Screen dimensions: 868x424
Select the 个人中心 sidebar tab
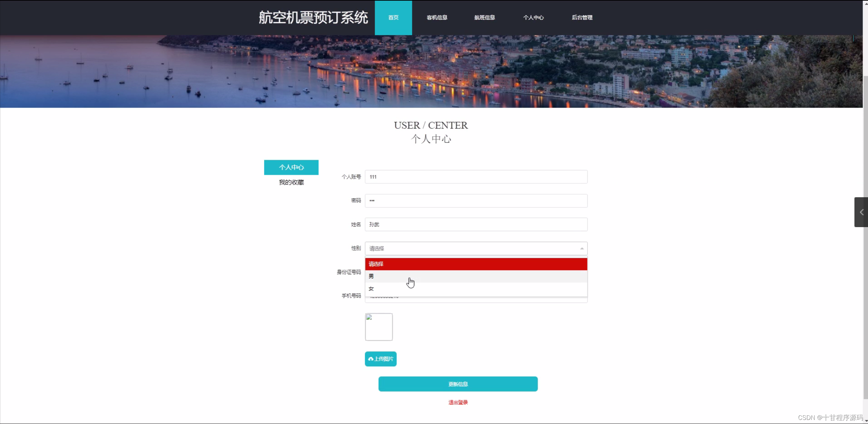291,167
